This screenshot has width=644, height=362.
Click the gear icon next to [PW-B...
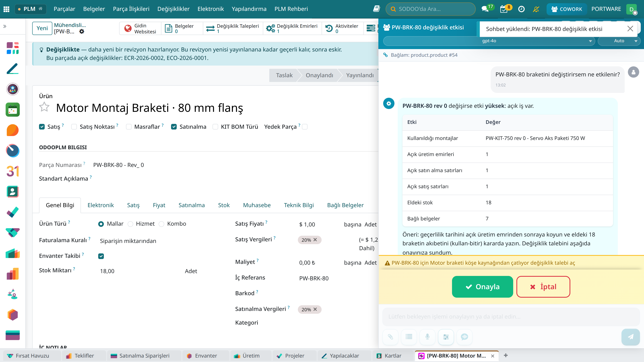[82, 32]
